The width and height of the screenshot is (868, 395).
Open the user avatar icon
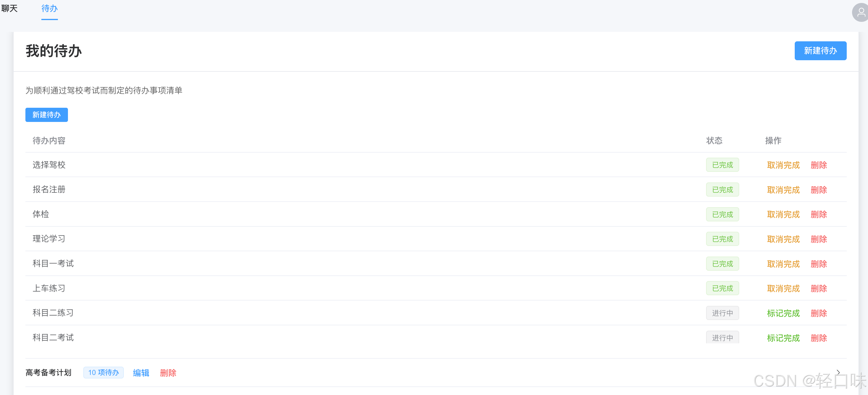tap(861, 13)
